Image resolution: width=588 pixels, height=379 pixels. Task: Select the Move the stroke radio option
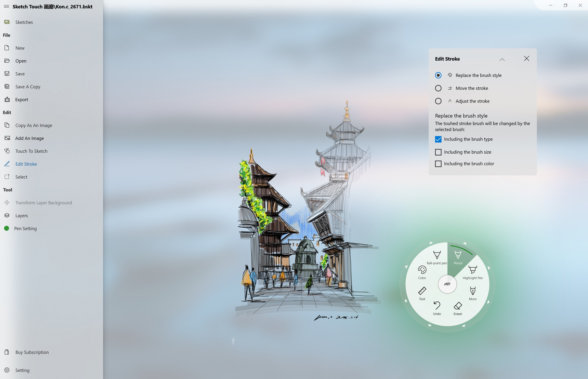click(438, 88)
